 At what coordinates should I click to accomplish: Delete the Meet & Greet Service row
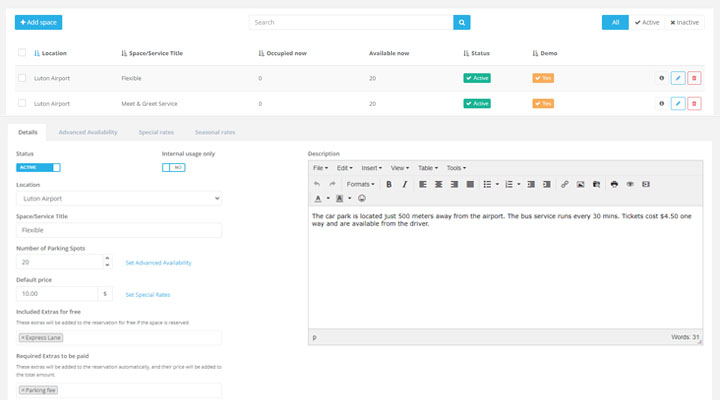(x=694, y=103)
